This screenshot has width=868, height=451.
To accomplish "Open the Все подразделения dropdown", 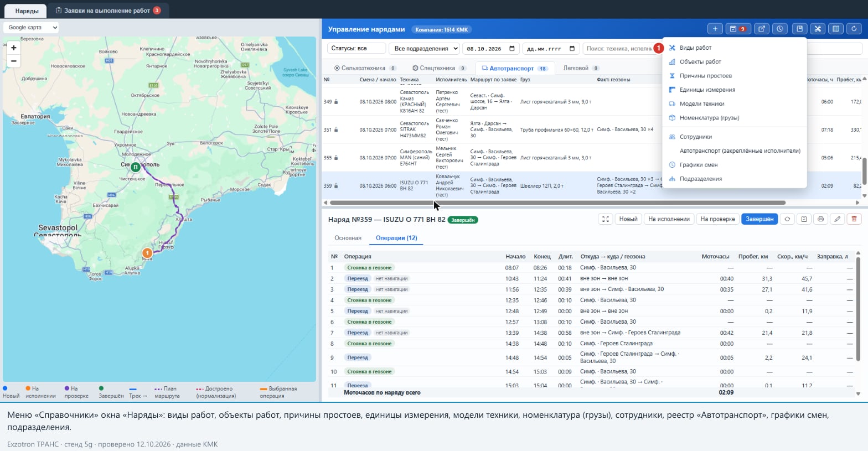I will click(425, 49).
